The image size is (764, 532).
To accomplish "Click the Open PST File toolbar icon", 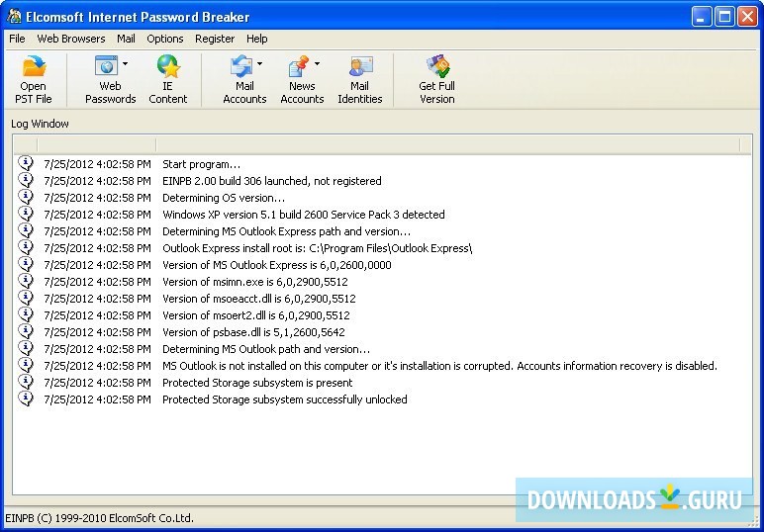I will [x=34, y=66].
